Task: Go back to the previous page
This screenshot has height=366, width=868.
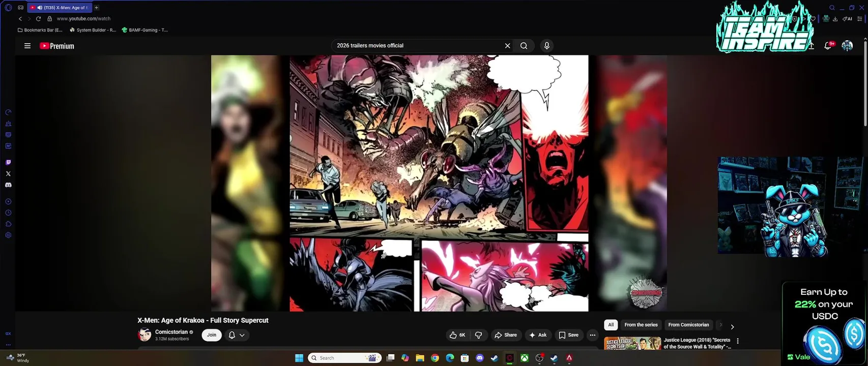Action: coord(20,19)
